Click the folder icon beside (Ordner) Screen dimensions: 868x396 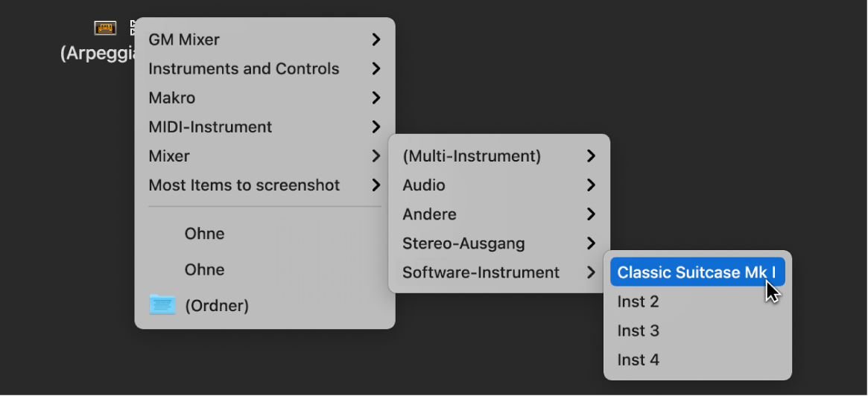click(162, 305)
